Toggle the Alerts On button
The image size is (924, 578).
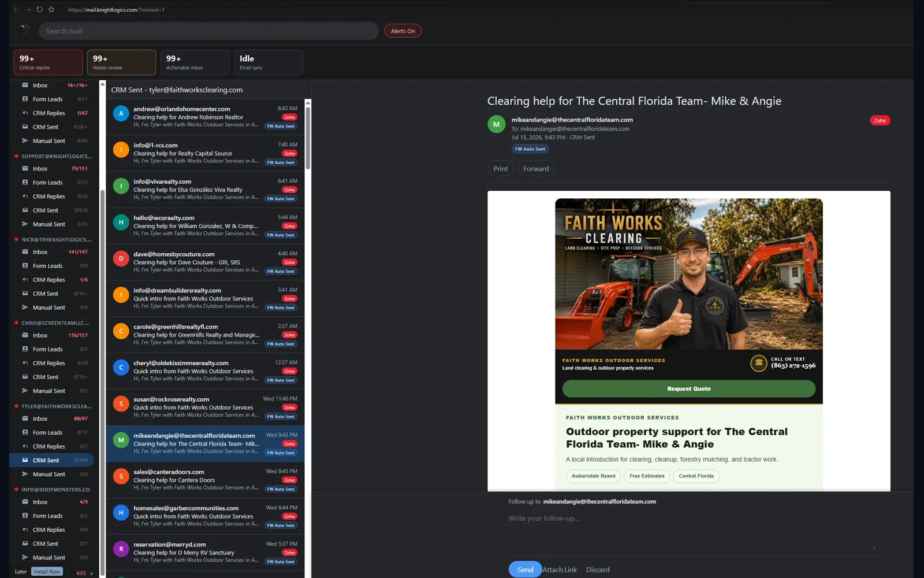click(x=403, y=31)
